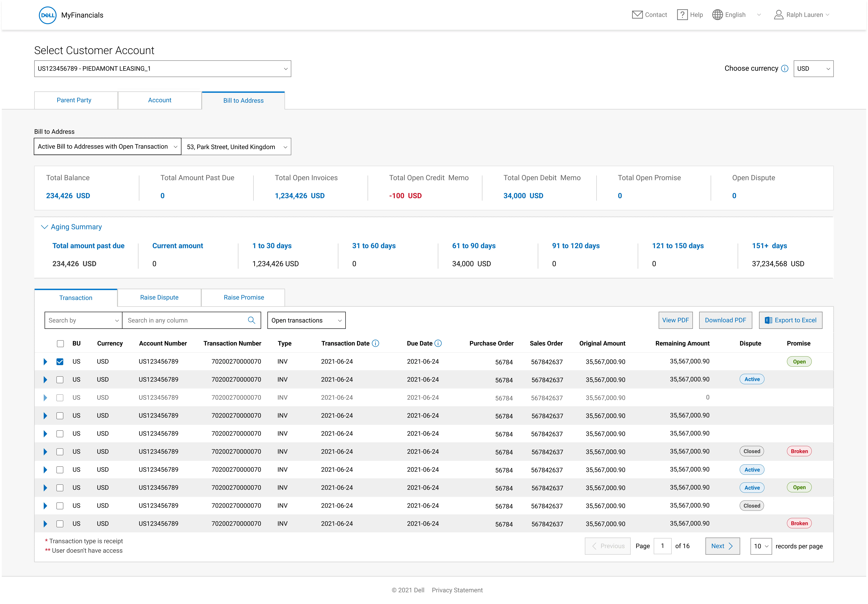
Task: Click the Dell logo icon
Action: [48, 15]
